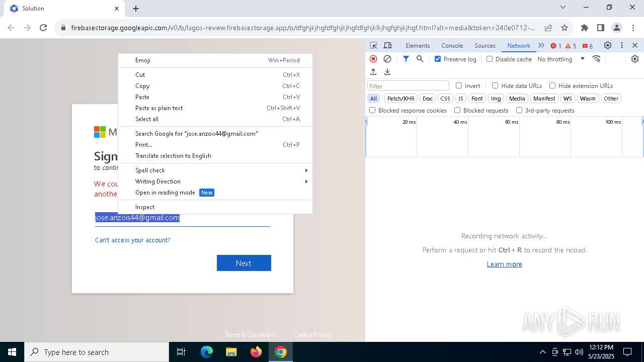Open Network panel settings gear

point(635,59)
